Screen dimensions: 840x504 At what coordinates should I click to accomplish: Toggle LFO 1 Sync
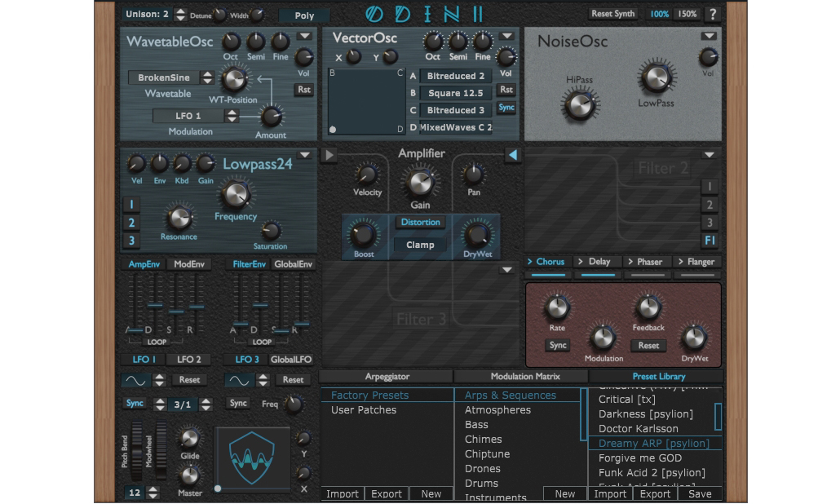[135, 404]
